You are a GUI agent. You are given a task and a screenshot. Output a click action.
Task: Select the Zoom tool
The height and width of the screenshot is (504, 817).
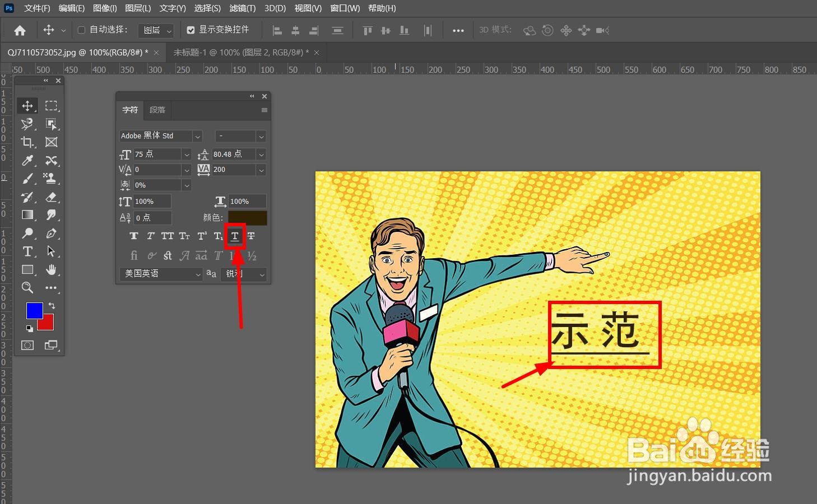[27, 288]
